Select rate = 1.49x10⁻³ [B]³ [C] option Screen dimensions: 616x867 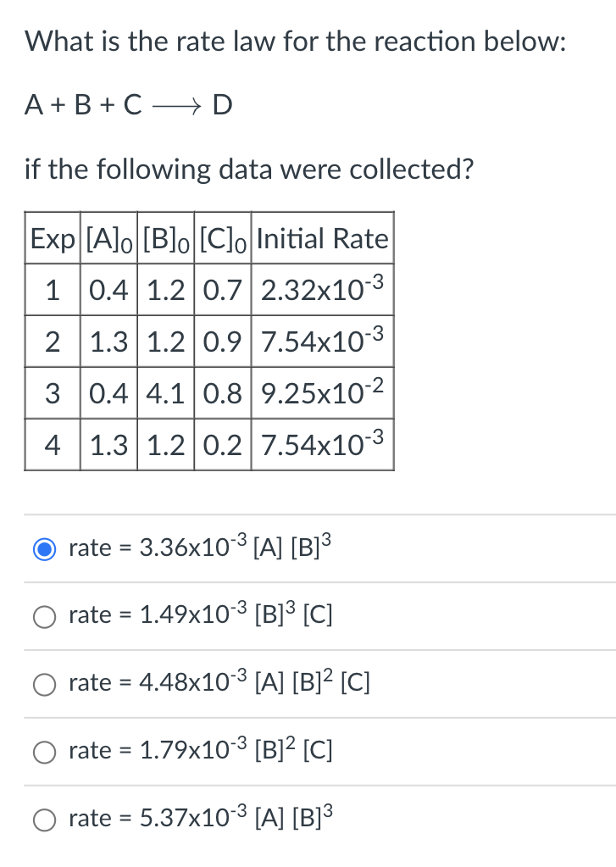tap(44, 616)
